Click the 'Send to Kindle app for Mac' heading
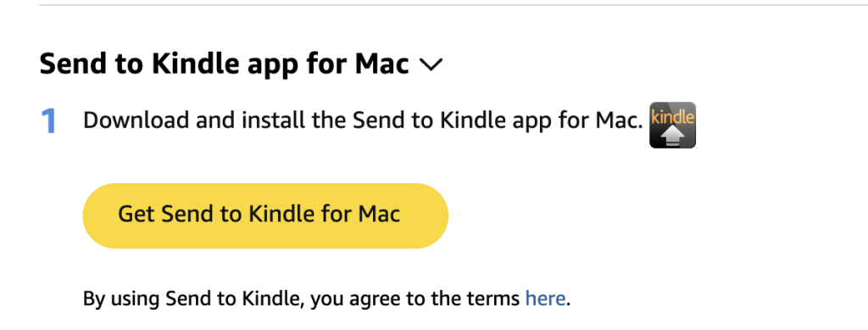 coord(224,64)
